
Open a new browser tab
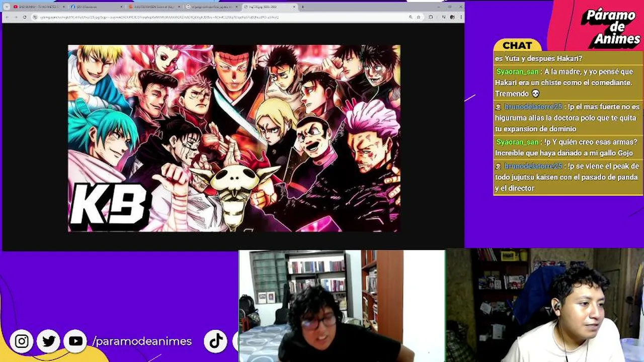coord(302,7)
